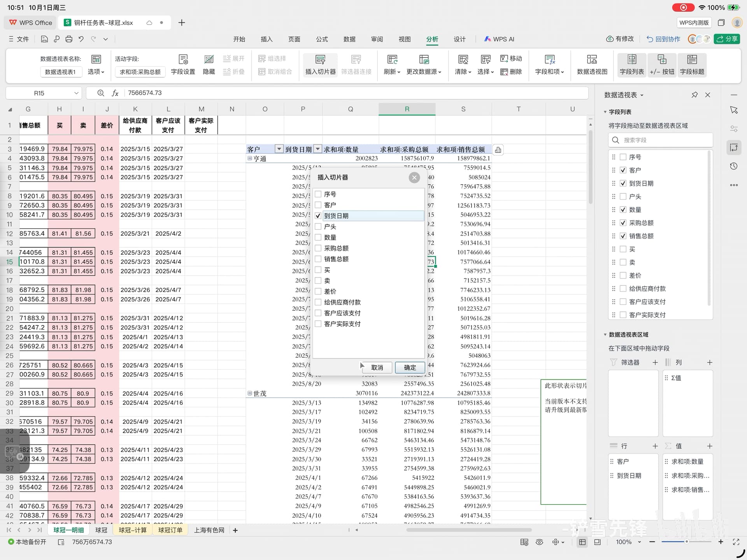747x560 pixels.
Task: Open Field Settings (字段设置) in ribbon
Action: point(183,59)
